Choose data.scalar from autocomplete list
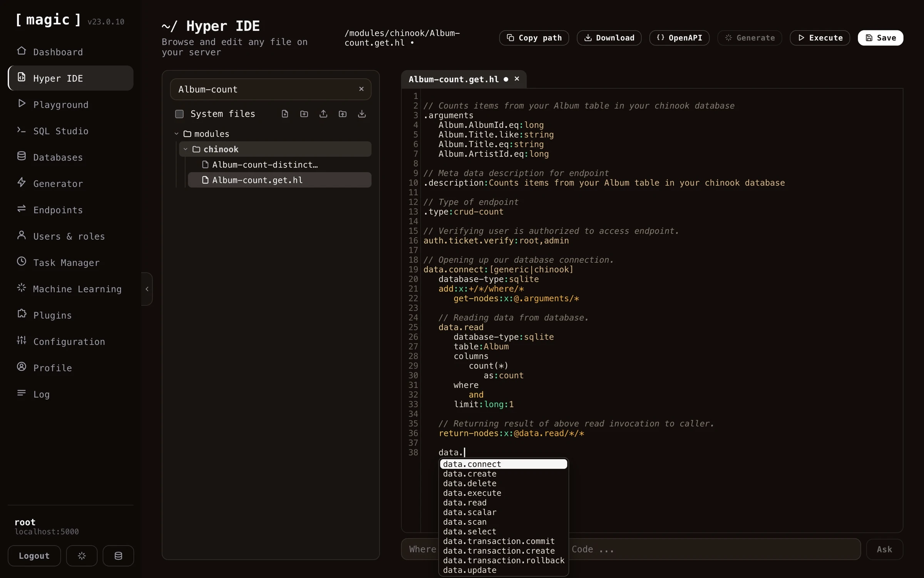The width and height of the screenshot is (924, 578). pos(504,512)
